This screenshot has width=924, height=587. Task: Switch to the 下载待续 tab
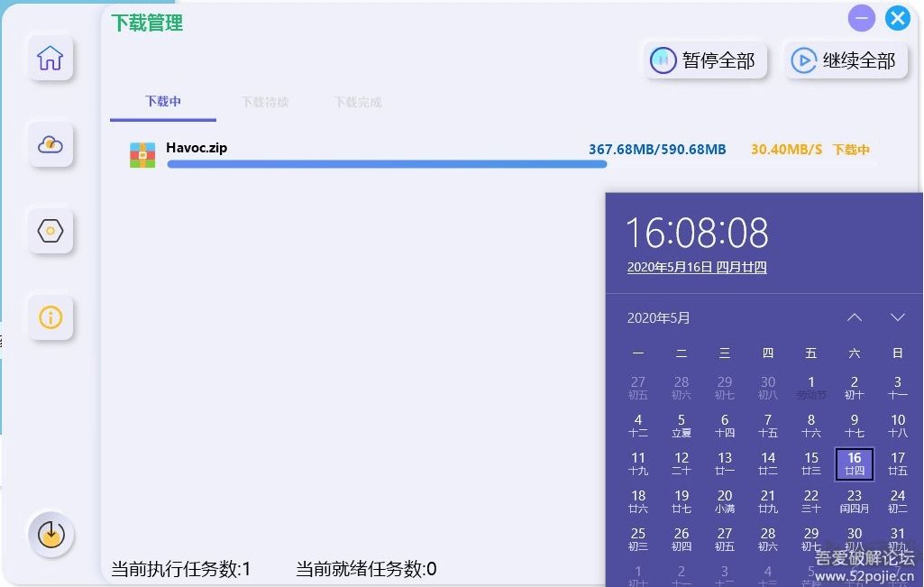(265, 102)
